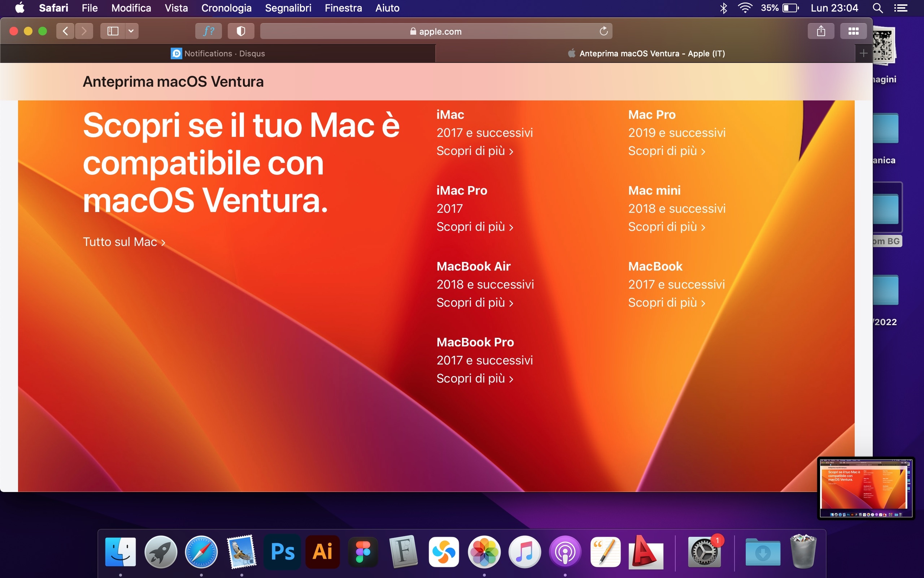
Task: Open the Safari menu
Action: point(53,8)
